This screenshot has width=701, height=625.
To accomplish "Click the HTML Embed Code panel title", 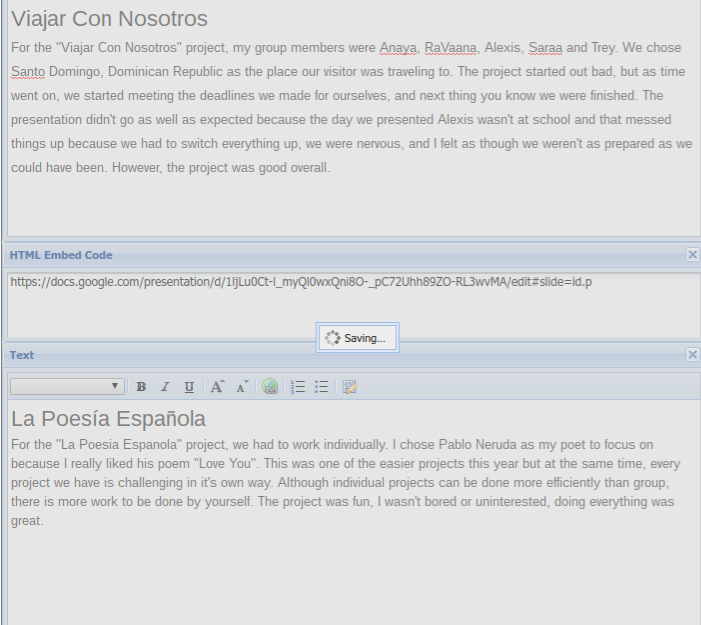I will pyautogui.click(x=61, y=255).
